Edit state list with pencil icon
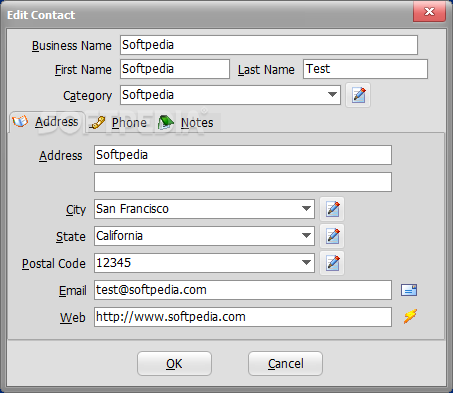This screenshot has width=453, height=393. [x=332, y=236]
